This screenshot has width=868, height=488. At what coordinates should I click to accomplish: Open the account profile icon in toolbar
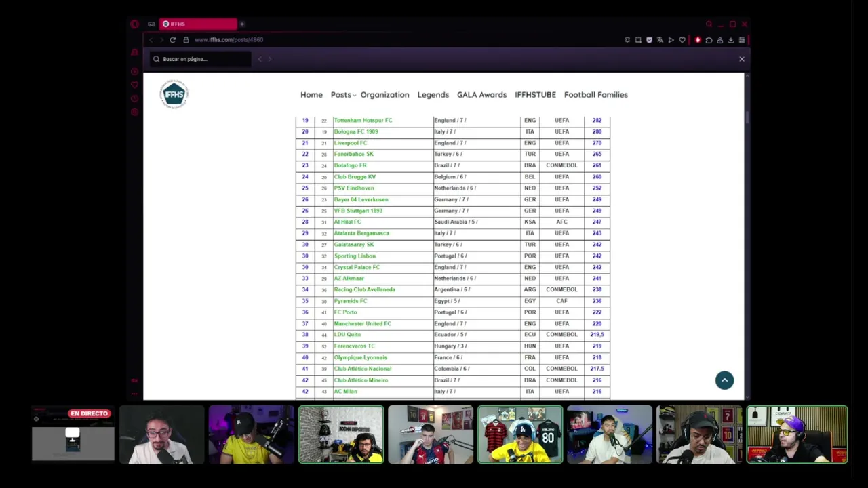pyautogui.click(x=720, y=40)
